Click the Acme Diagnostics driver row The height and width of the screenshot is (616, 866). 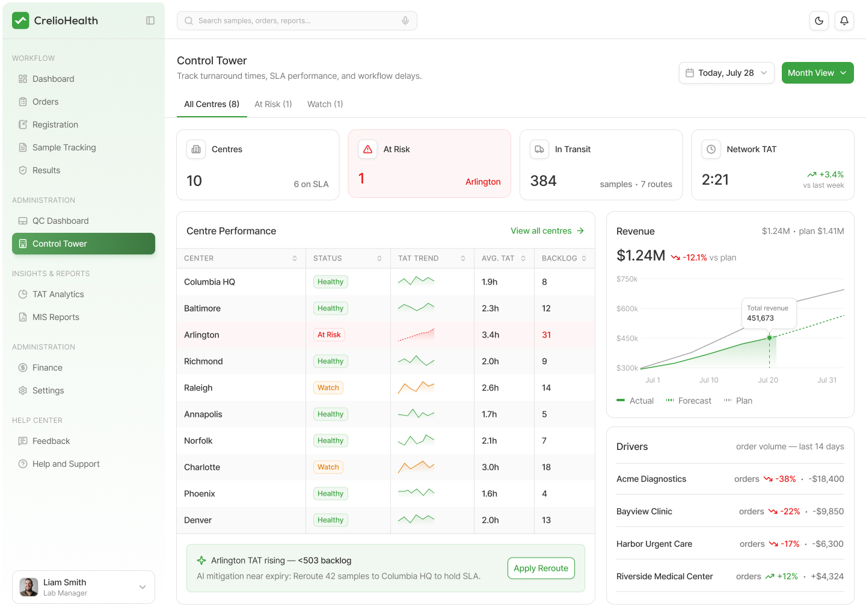[x=730, y=479]
